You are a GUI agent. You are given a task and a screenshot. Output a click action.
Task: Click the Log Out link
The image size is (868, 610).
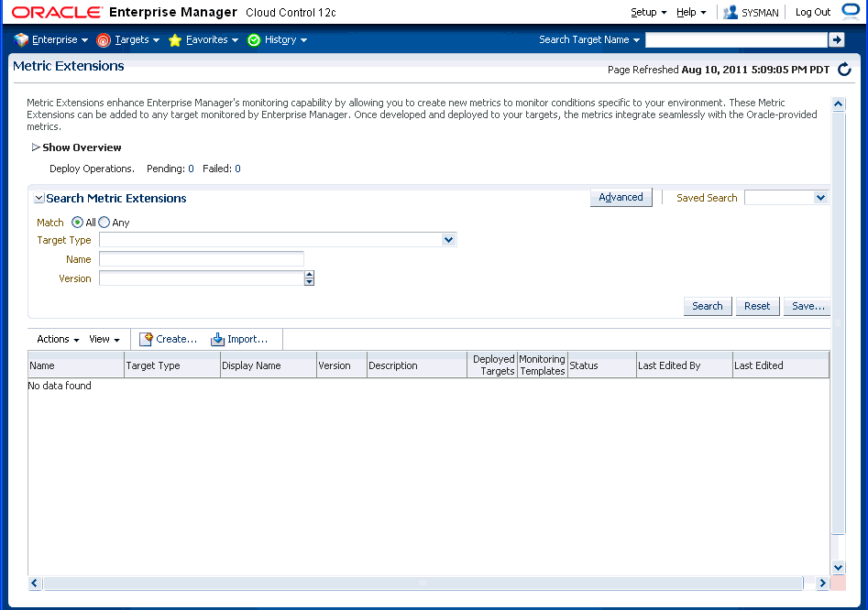click(813, 12)
